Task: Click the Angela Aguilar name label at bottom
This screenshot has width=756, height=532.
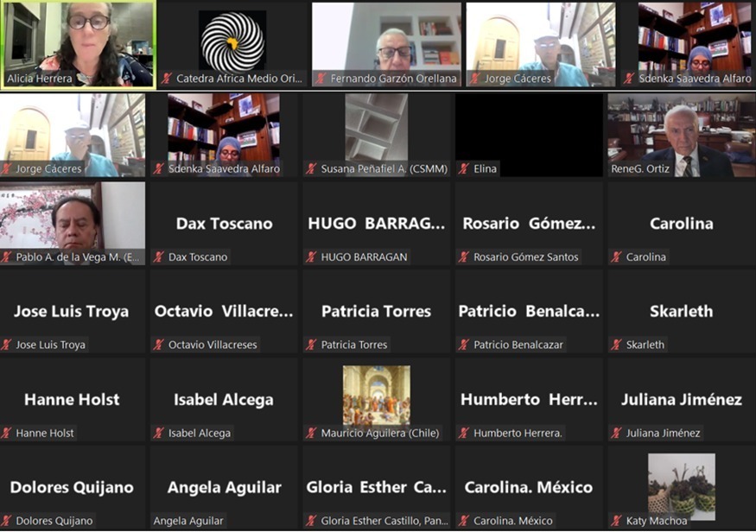Action: pyautogui.click(x=188, y=521)
